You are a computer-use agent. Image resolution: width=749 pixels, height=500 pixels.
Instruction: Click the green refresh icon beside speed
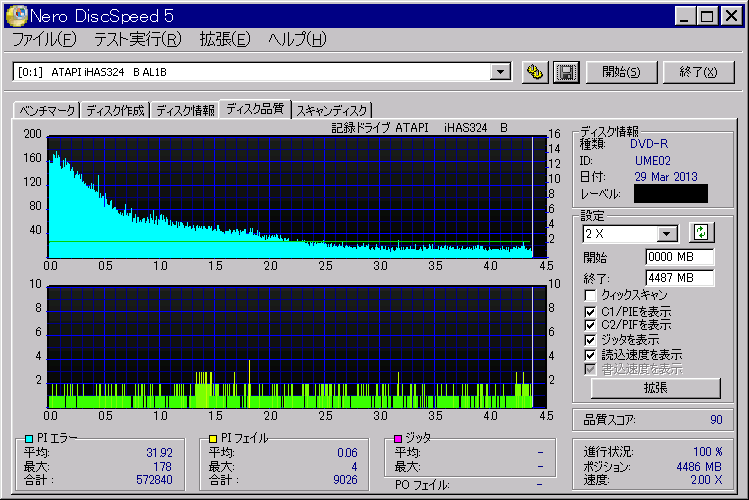(701, 233)
